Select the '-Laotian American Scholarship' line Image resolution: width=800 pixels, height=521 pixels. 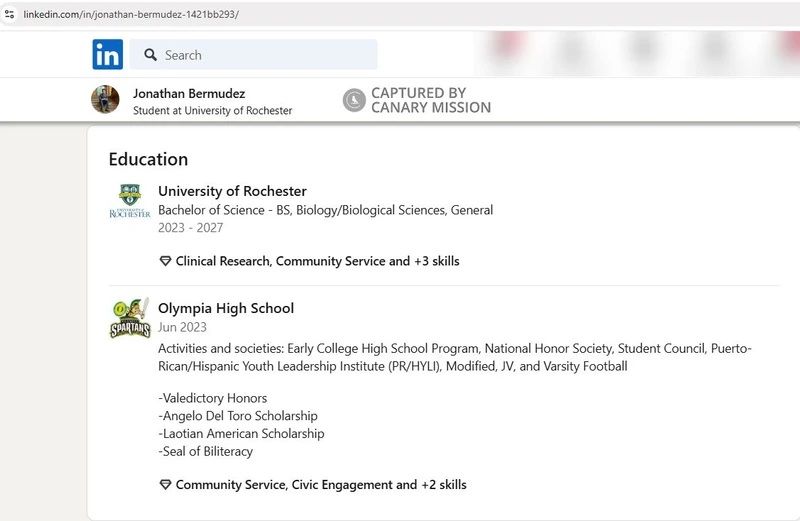[x=241, y=434]
